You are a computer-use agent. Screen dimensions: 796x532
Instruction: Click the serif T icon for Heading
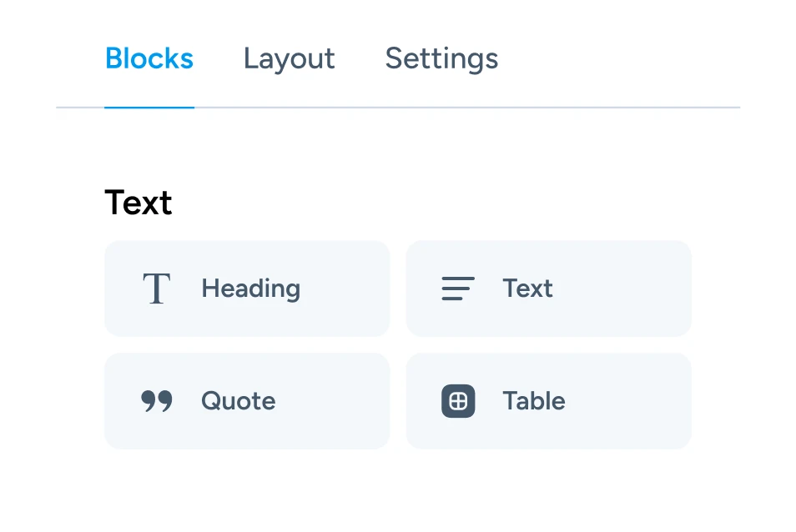point(157,289)
